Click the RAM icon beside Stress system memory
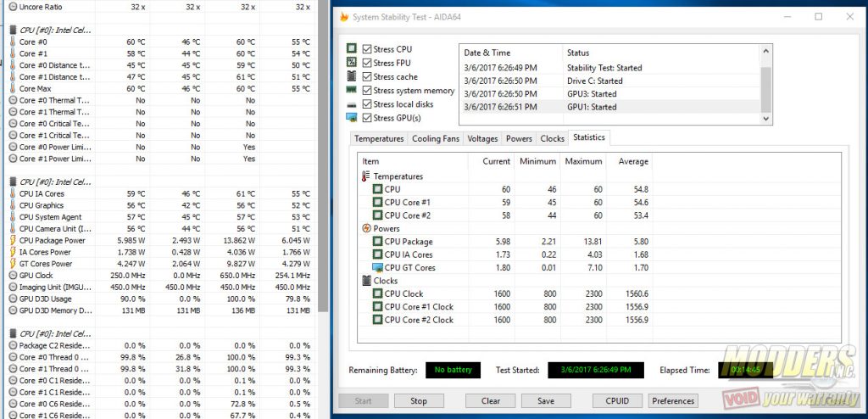868x419 pixels. 351,90
